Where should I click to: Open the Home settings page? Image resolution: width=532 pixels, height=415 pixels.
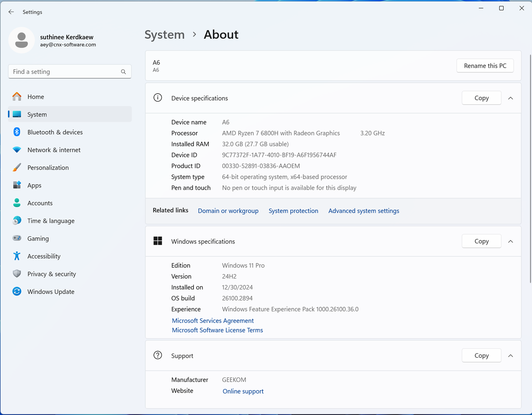(70, 97)
